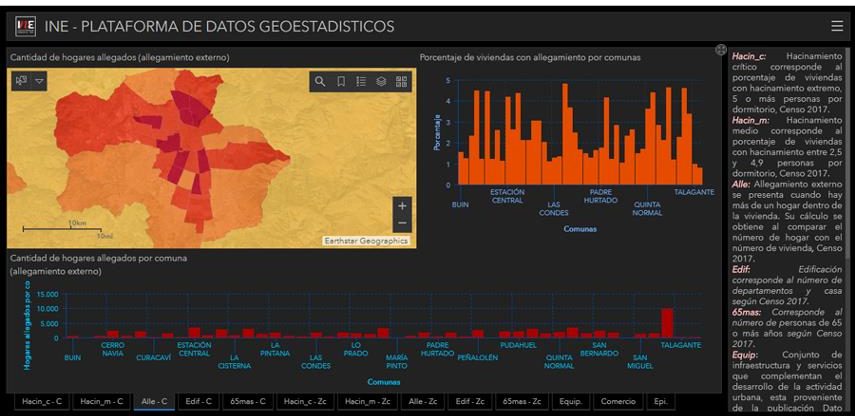Switch to the Comercio tab

tap(618, 401)
